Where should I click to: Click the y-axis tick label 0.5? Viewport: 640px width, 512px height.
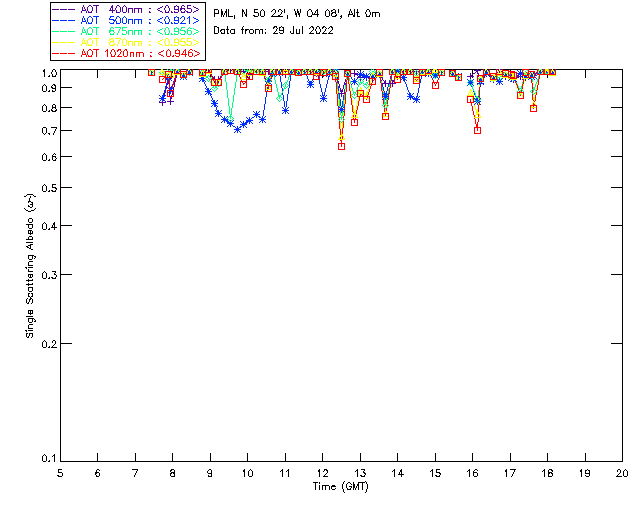49,188
